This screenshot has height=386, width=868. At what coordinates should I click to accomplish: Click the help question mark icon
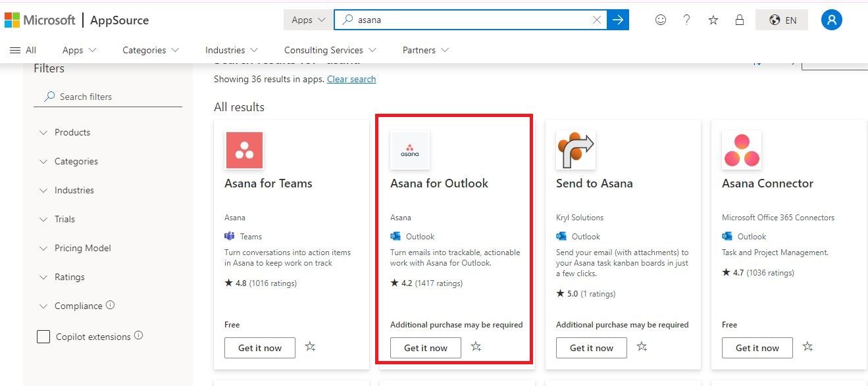click(x=686, y=20)
